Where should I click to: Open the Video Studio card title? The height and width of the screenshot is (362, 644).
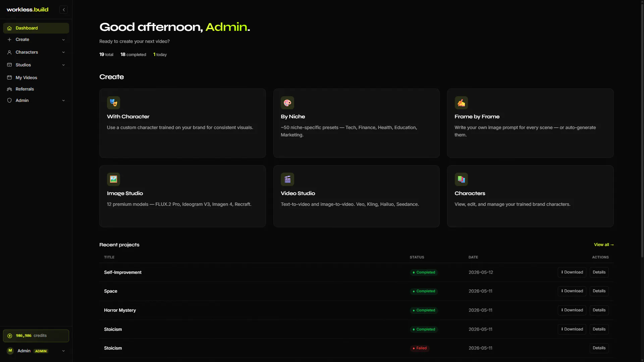point(298,193)
